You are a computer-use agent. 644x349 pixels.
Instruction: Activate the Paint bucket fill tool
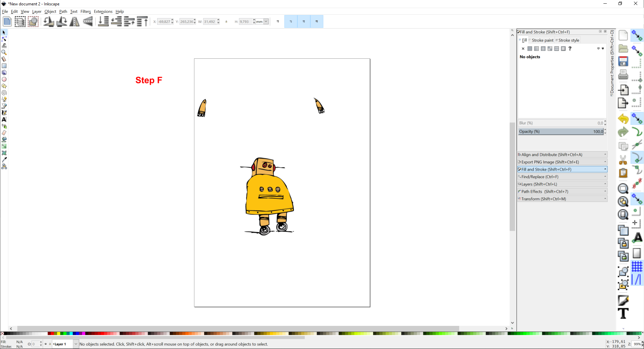coord(4,140)
